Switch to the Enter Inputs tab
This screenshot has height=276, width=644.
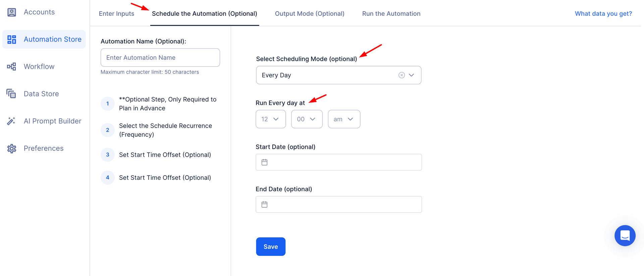pyautogui.click(x=116, y=14)
